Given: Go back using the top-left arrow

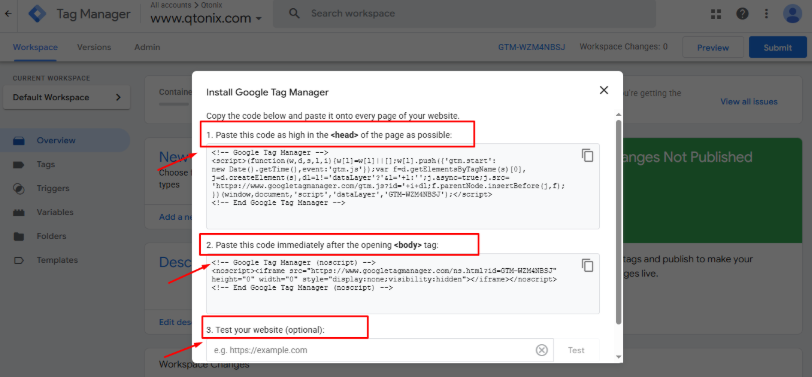Looking at the screenshot, I should [x=8, y=14].
